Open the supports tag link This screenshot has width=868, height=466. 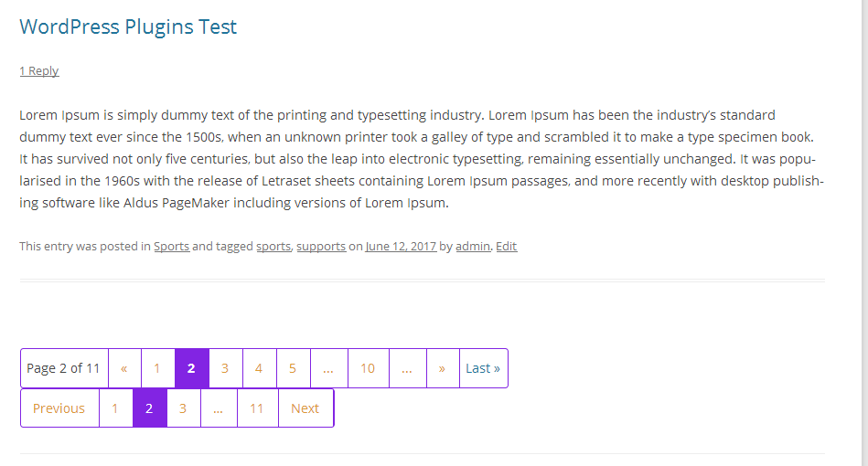pyautogui.click(x=321, y=246)
